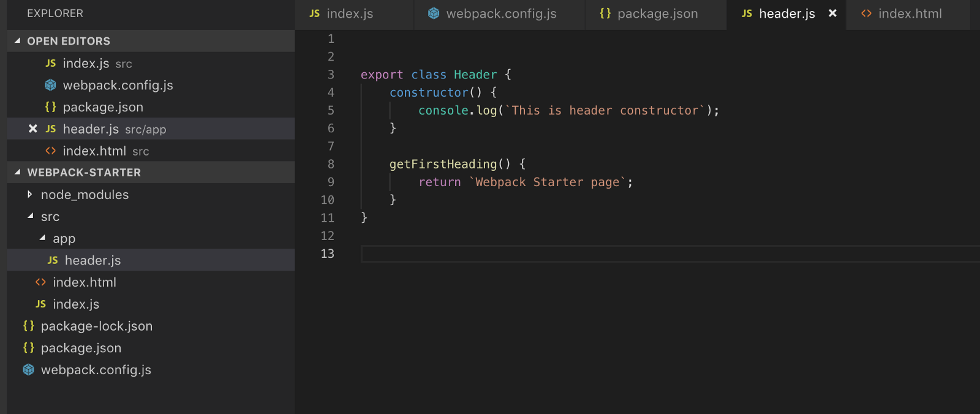980x414 pixels.
Task: Place cursor on empty line 13 in editor
Action: 551,254
